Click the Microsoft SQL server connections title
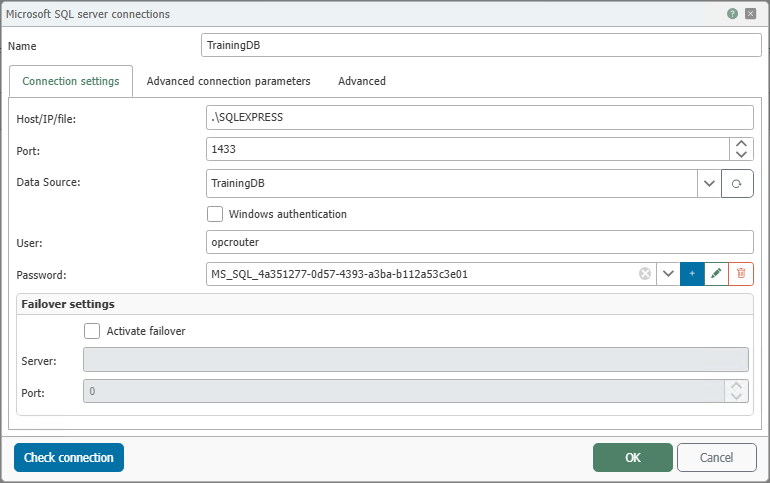 coord(88,14)
